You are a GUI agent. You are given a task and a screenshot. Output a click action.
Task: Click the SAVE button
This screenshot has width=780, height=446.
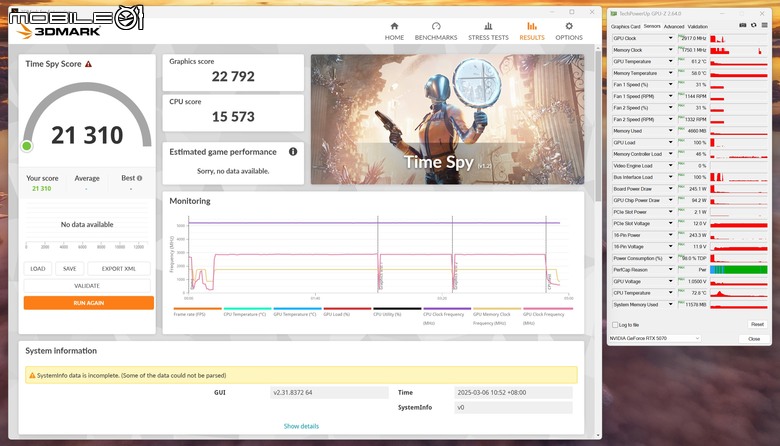tap(70, 268)
